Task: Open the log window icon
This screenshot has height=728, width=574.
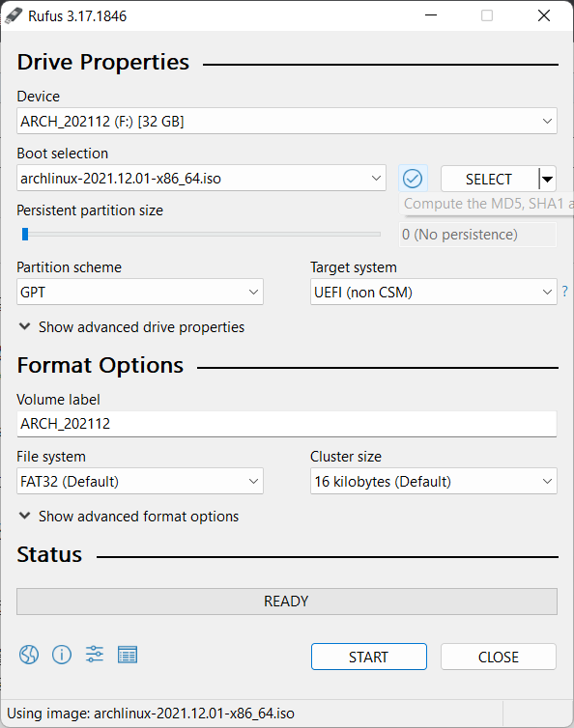Action: click(x=128, y=656)
